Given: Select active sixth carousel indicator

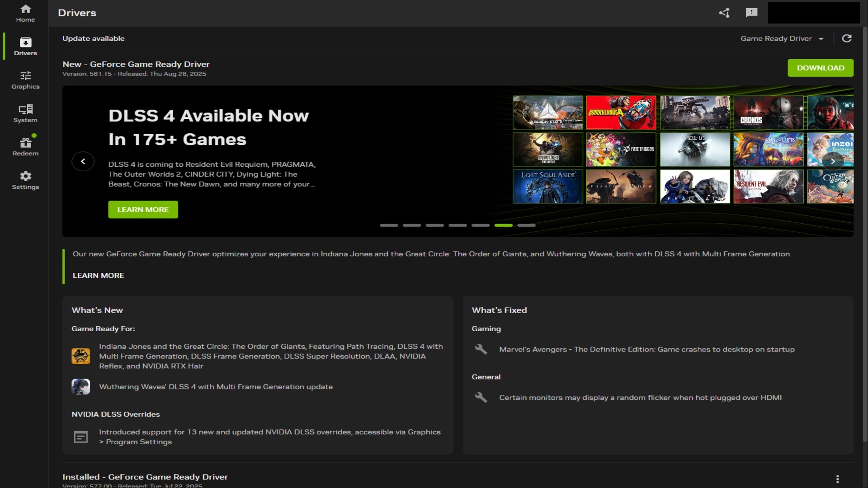Looking at the screenshot, I should [x=504, y=225].
